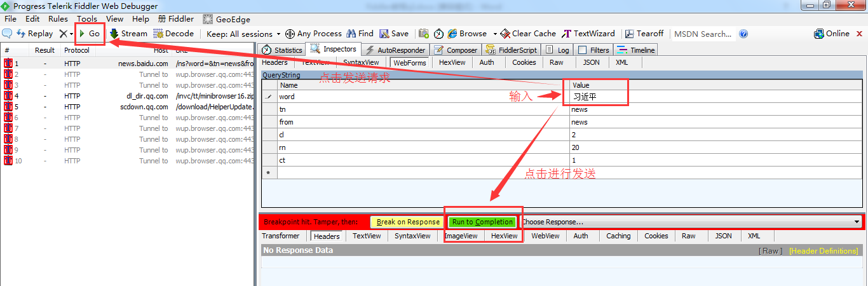Click Save in the toolbar
Screen dimensions: 868x286
click(395, 34)
